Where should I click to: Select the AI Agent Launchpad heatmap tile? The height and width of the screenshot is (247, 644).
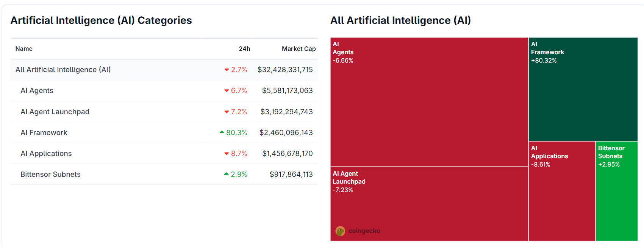(x=428, y=205)
